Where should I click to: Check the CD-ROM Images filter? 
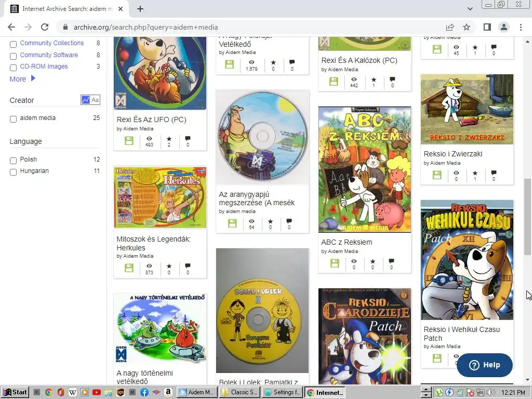pyautogui.click(x=13, y=68)
